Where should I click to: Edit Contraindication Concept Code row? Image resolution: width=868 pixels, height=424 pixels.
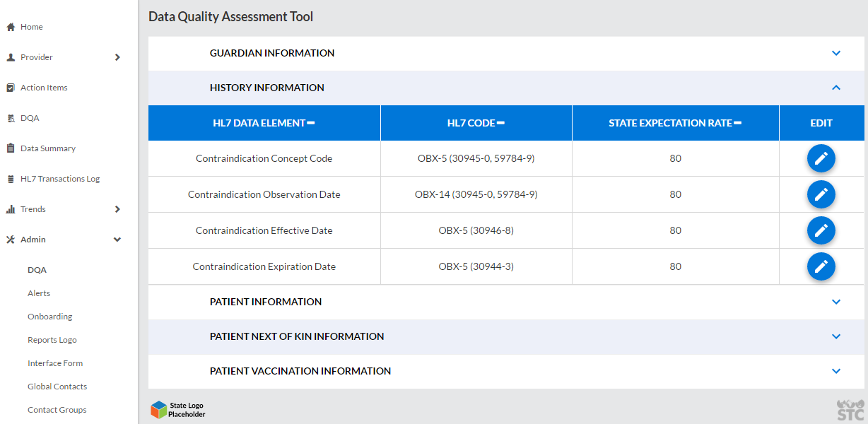pos(821,159)
